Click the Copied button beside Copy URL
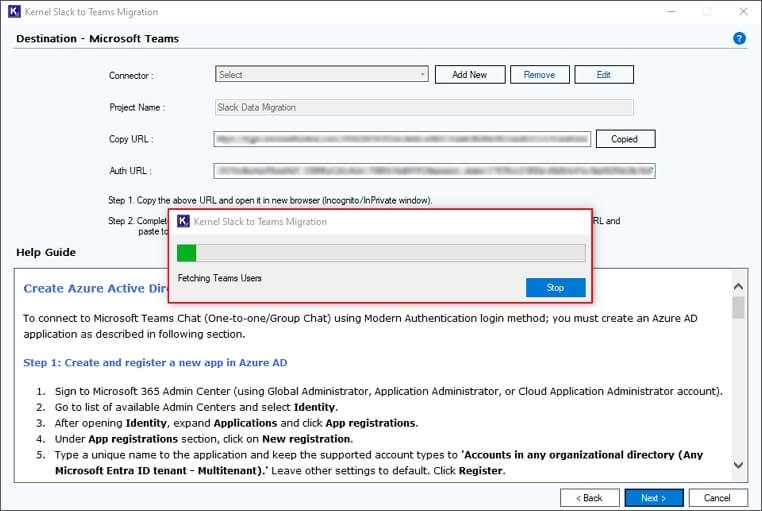 (x=625, y=139)
